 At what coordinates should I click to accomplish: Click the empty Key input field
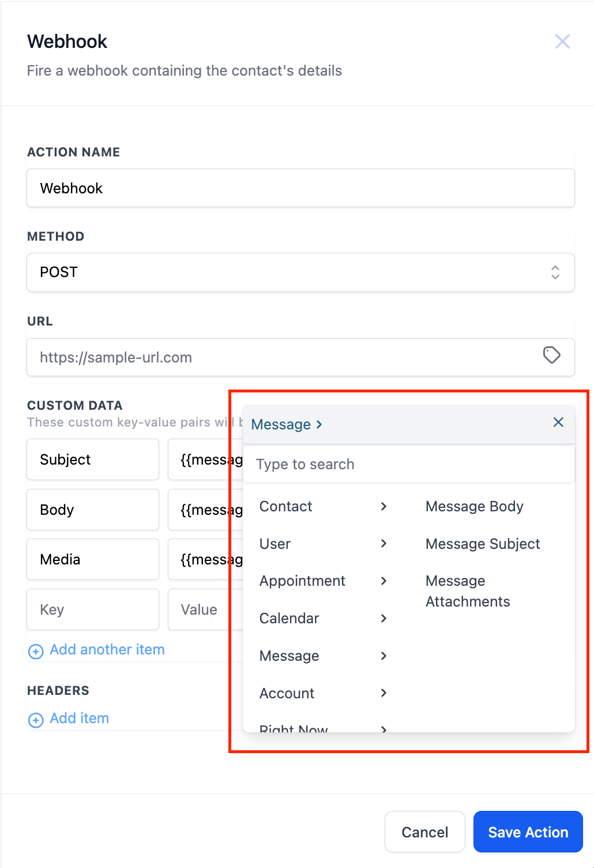[x=92, y=609]
